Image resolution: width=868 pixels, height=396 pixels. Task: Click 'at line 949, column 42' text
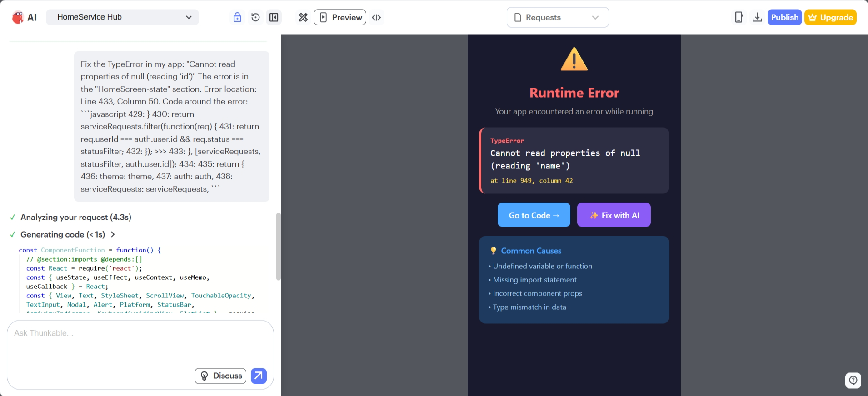pos(531,181)
